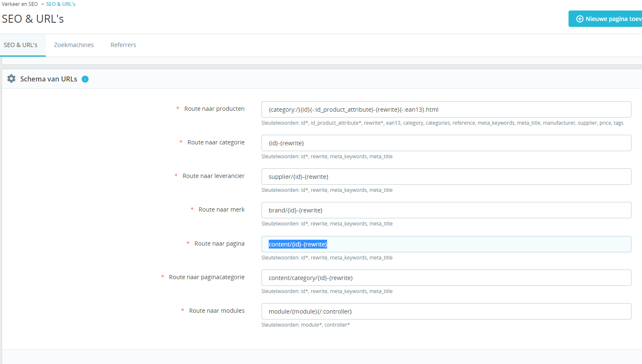Click the Verkeer en SEO breadcrumb text

pyautogui.click(x=20, y=4)
